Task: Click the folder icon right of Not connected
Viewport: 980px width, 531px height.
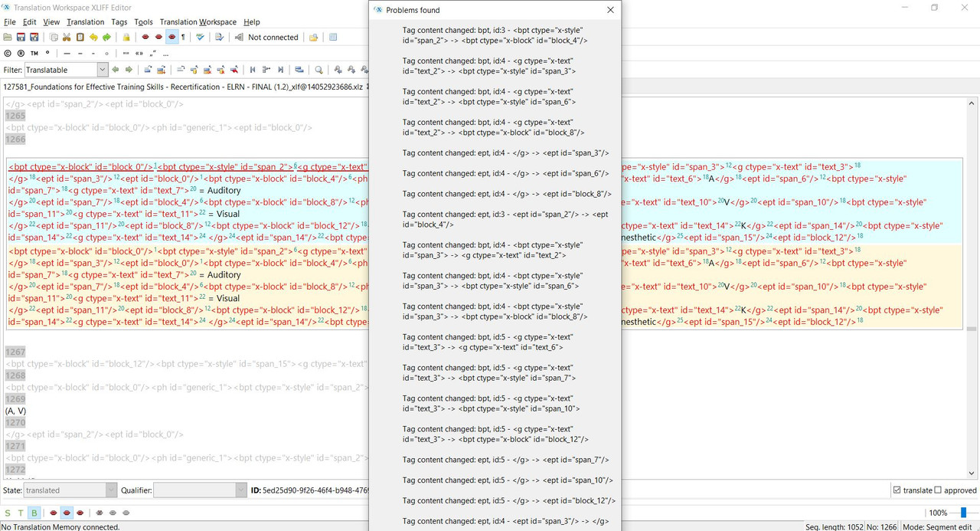Action: (x=313, y=37)
